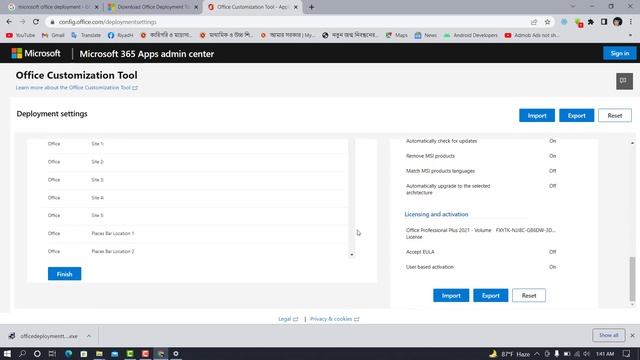Close the downloads bar
The width and height of the screenshot is (640, 360).
coord(632,336)
